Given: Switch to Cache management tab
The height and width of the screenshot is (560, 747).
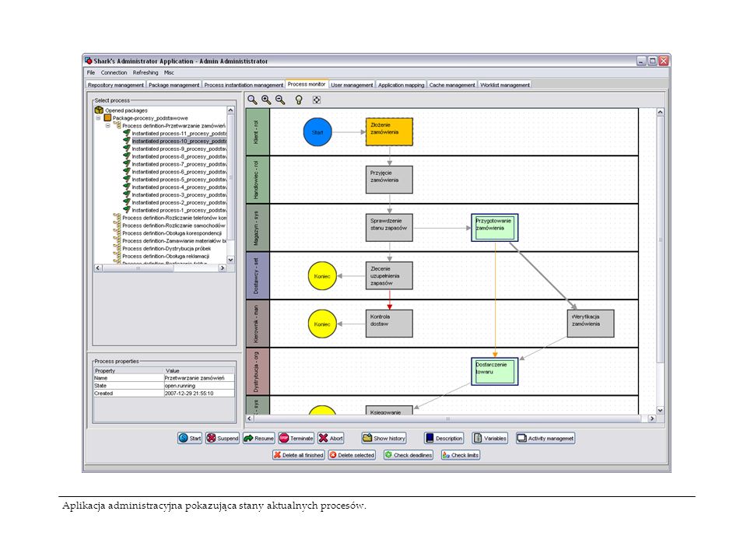Looking at the screenshot, I should [452, 85].
